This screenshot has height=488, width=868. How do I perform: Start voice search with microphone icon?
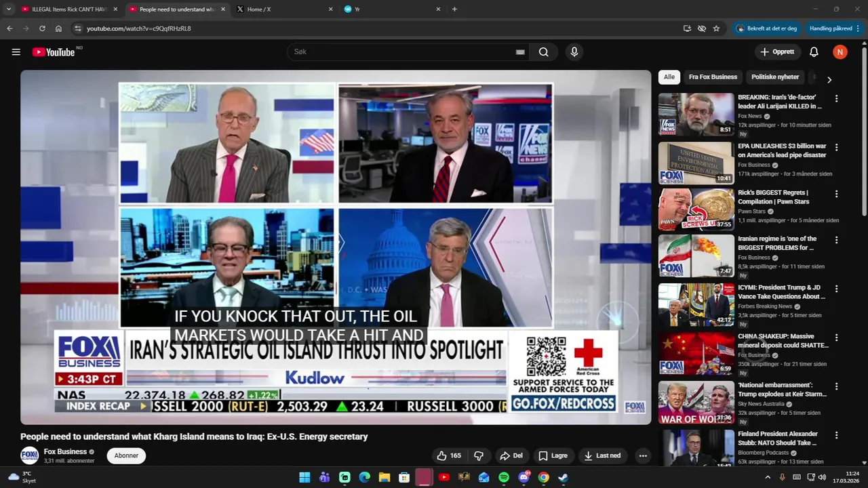pyautogui.click(x=574, y=52)
